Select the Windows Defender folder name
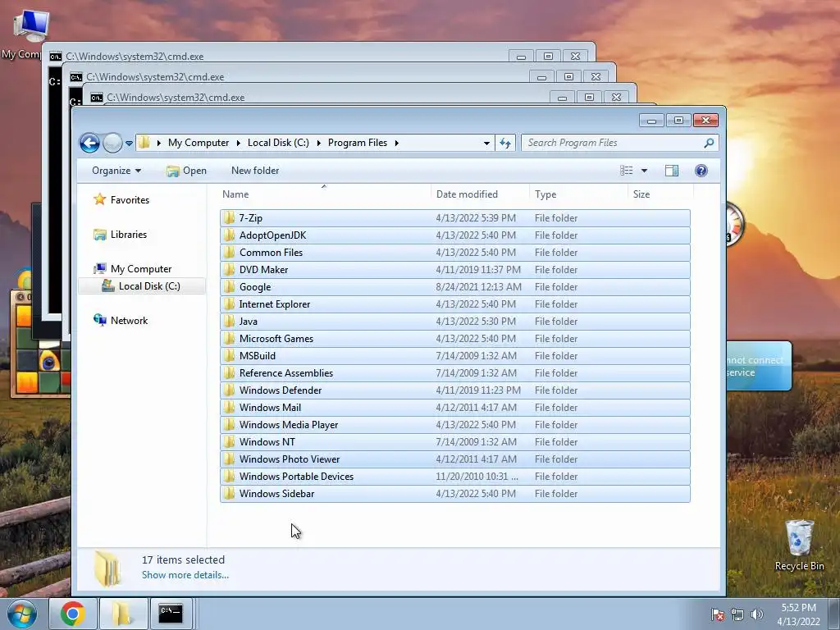This screenshot has height=630, width=840. point(281,390)
